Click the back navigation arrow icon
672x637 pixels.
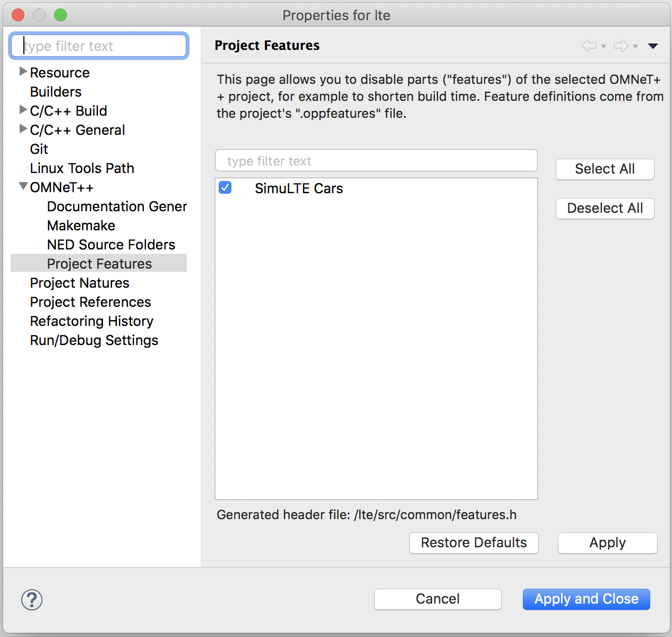coord(589,46)
